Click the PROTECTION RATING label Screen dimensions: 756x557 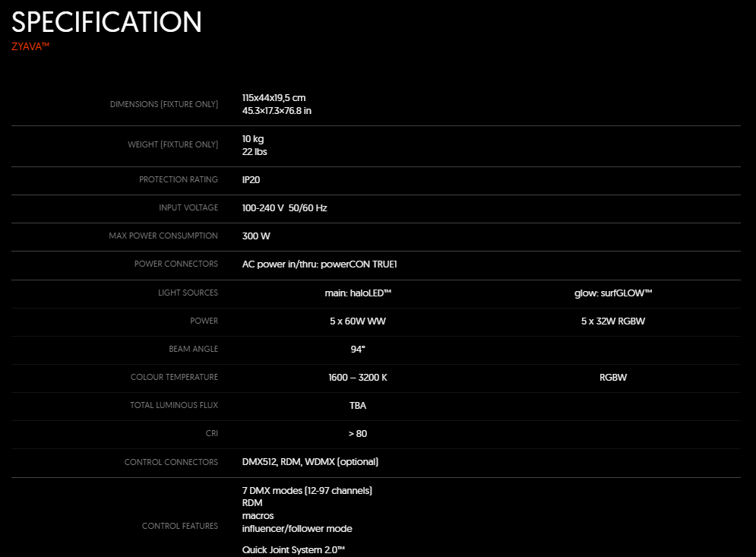click(x=179, y=179)
